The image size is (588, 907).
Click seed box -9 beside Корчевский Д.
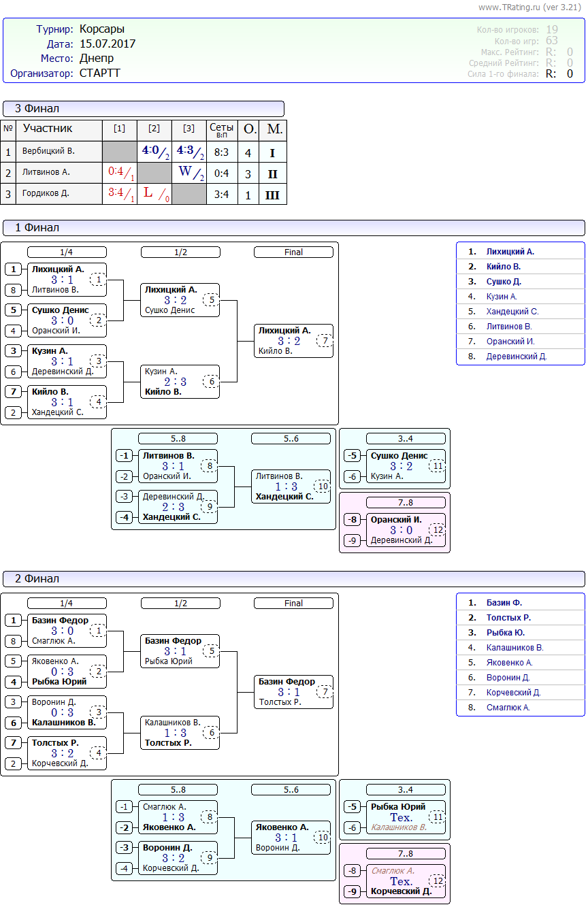point(353,892)
